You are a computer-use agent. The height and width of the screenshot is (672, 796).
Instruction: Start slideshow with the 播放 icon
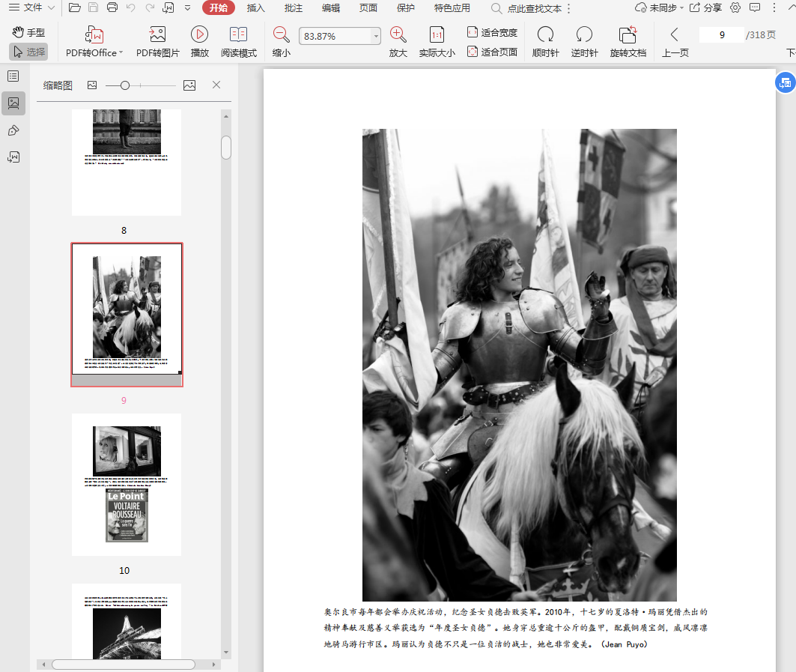(199, 35)
